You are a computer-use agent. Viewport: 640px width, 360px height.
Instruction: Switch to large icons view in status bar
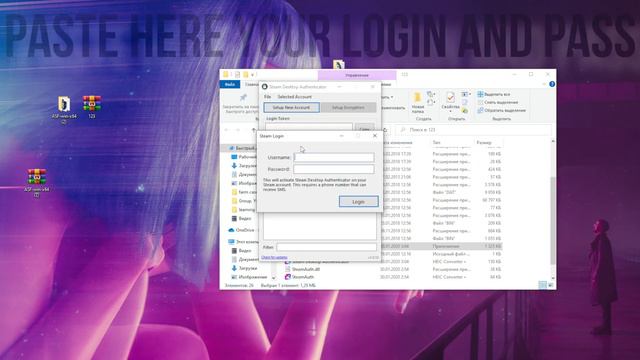[551, 285]
